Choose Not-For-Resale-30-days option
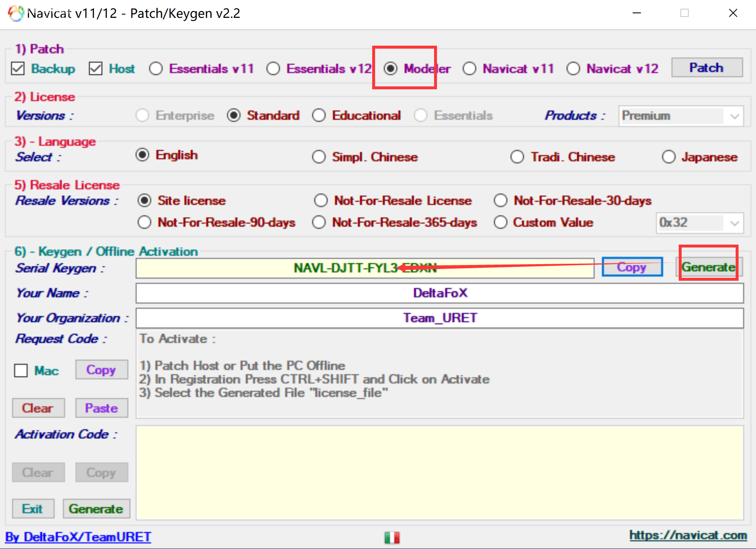The image size is (756, 549). pos(501,201)
